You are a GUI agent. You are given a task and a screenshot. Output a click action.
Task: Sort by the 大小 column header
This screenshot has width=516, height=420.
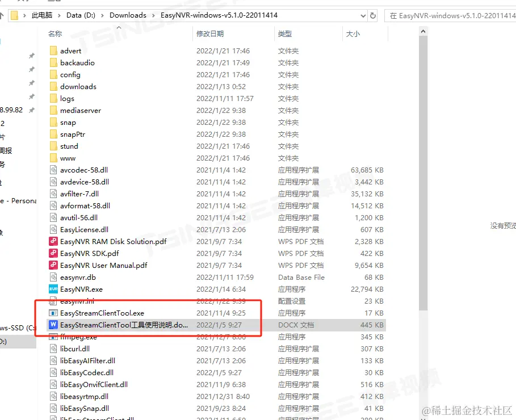353,33
